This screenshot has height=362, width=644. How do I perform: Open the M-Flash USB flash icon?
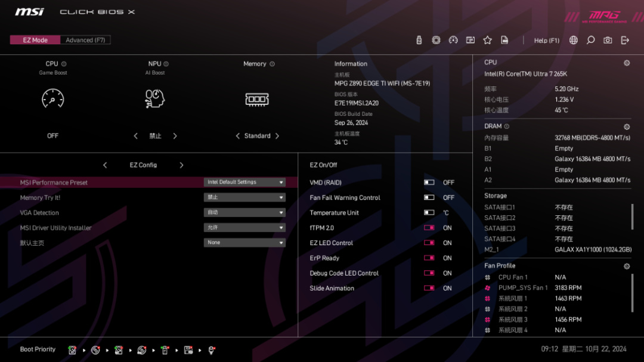pyautogui.click(x=419, y=41)
